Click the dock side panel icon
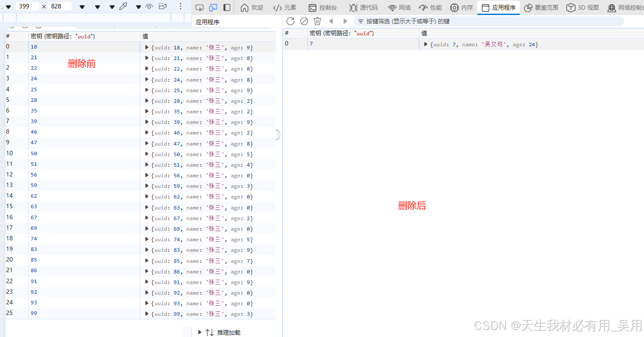644x337 pixels. [226, 8]
